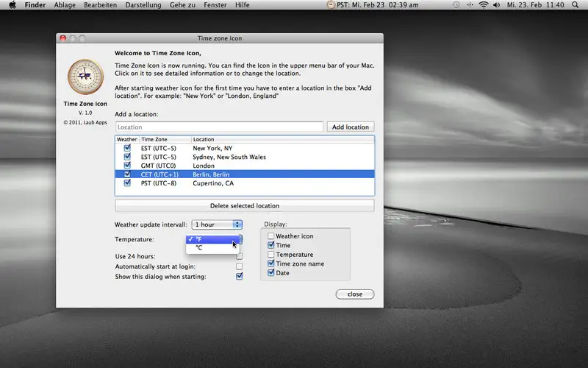Image resolution: width=588 pixels, height=368 pixels.
Task: Click the Time Zone Icon app logo
Action: [85, 77]
